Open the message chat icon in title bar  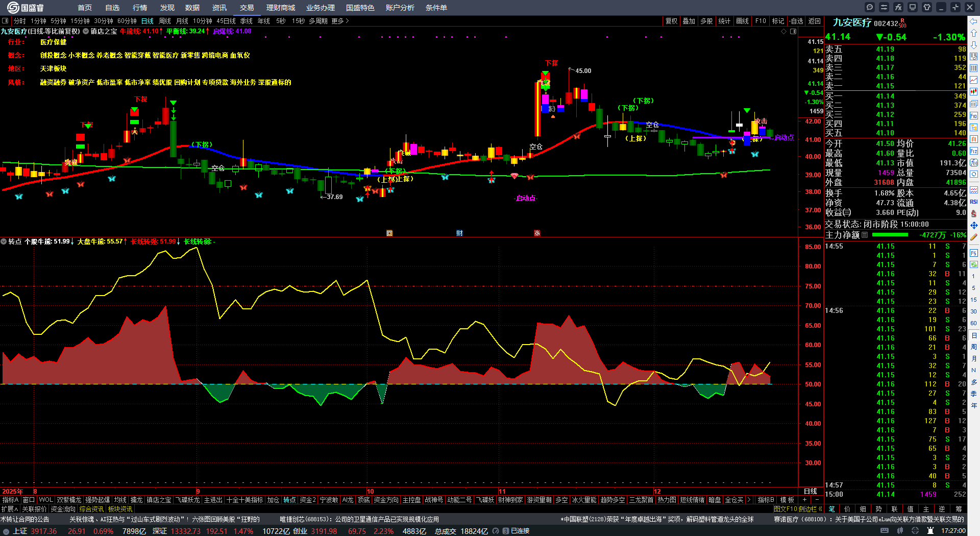point(870,7)
